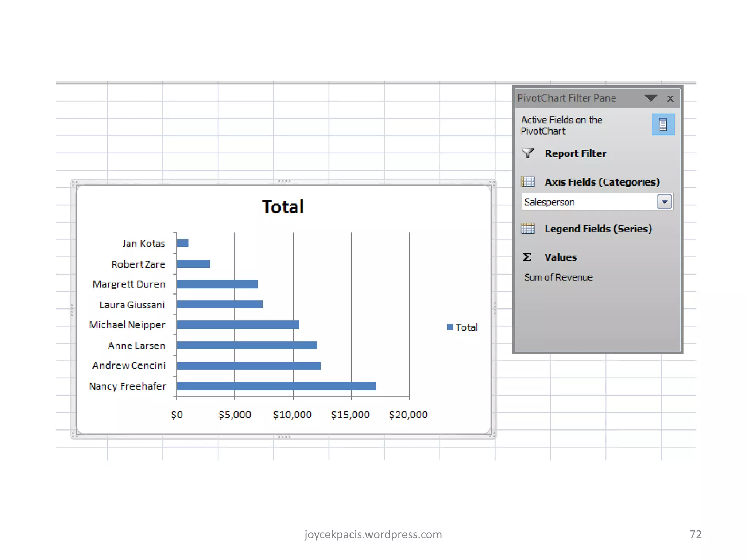Close the PivotChart Filter Pane
This screenshot has height=560, width=747.
[670, 98]
